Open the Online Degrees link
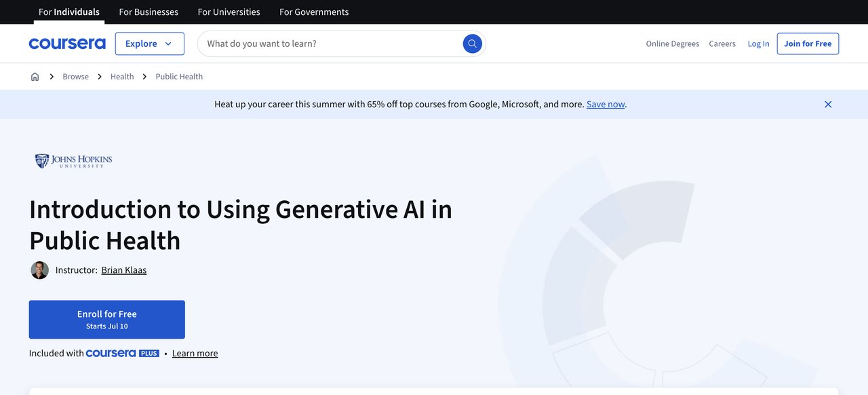Image resolution: width=868 pixels, height=395 pixels. 673,43
